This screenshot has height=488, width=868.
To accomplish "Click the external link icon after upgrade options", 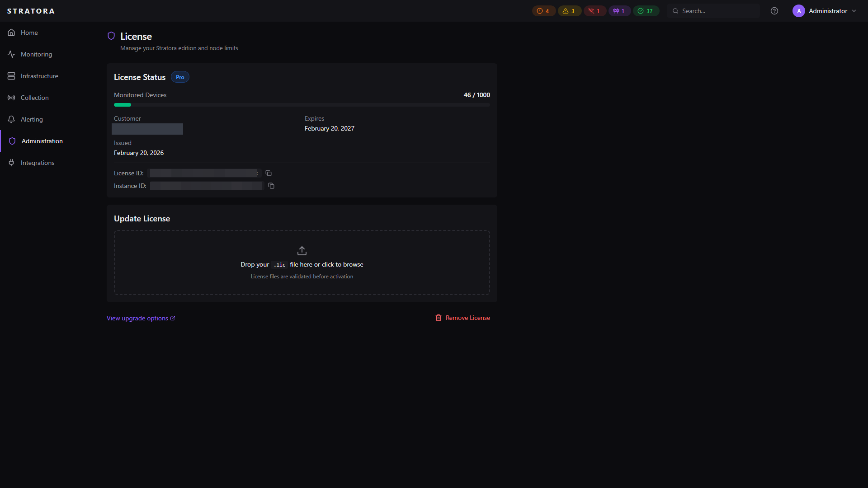I will coord(173,318).
